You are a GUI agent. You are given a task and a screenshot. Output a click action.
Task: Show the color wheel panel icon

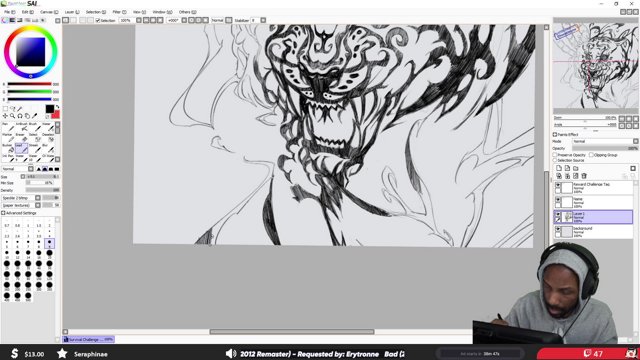point(5,20)
